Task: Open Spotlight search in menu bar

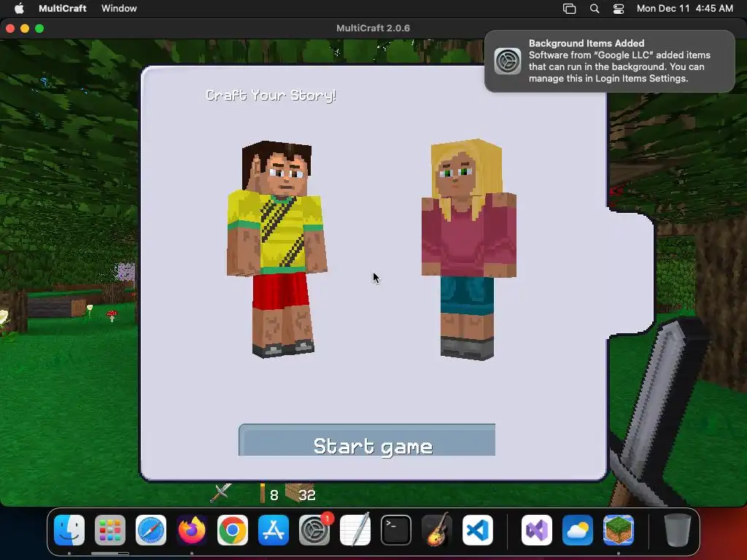Action: (x=594, y=9)
